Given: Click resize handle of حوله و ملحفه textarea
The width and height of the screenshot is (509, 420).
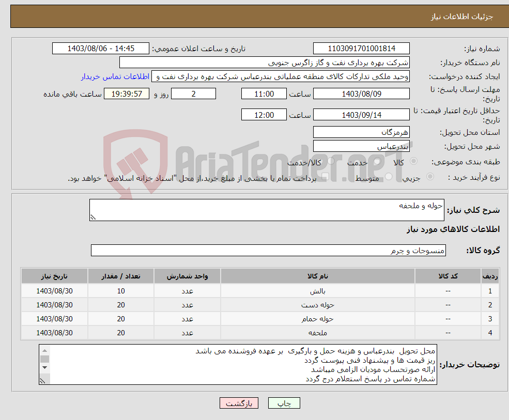Looking at the screenshot, I should tap(93, 217).
